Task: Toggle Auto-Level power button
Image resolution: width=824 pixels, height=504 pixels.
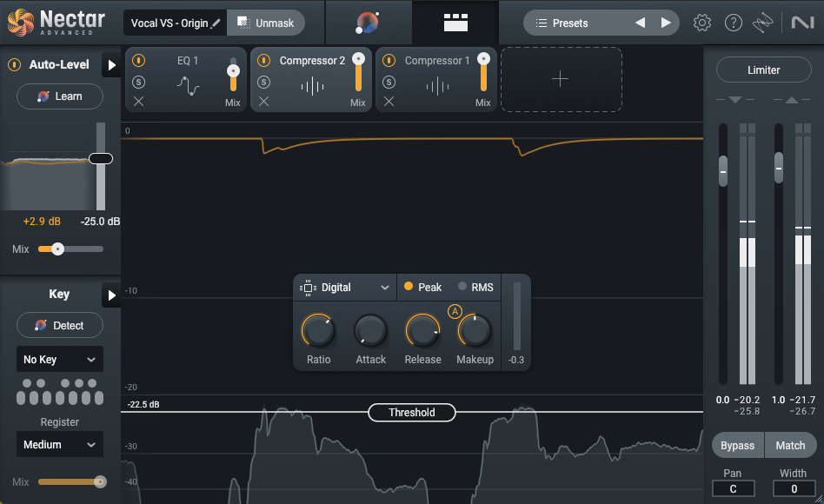Action: (x=14, y=64)
